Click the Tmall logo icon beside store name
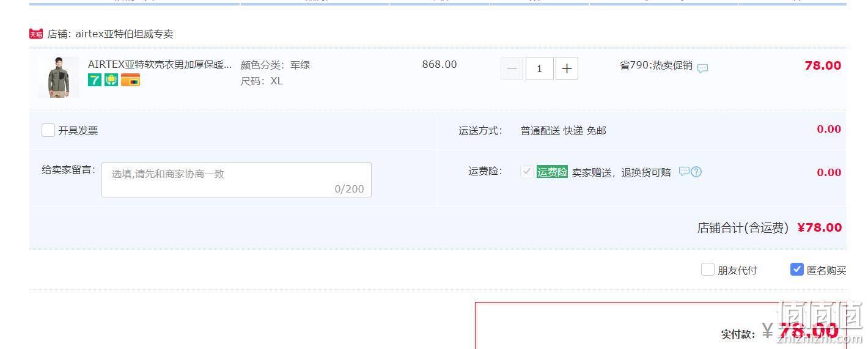The height and width of the screenshot is (349, 868). [36, 34]
